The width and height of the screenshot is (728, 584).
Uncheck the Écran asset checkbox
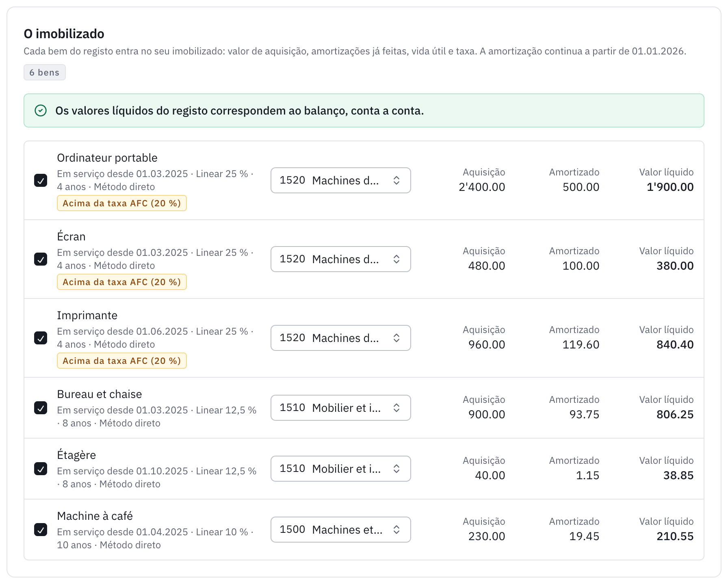pyautogui.click(x=41, y=259)
